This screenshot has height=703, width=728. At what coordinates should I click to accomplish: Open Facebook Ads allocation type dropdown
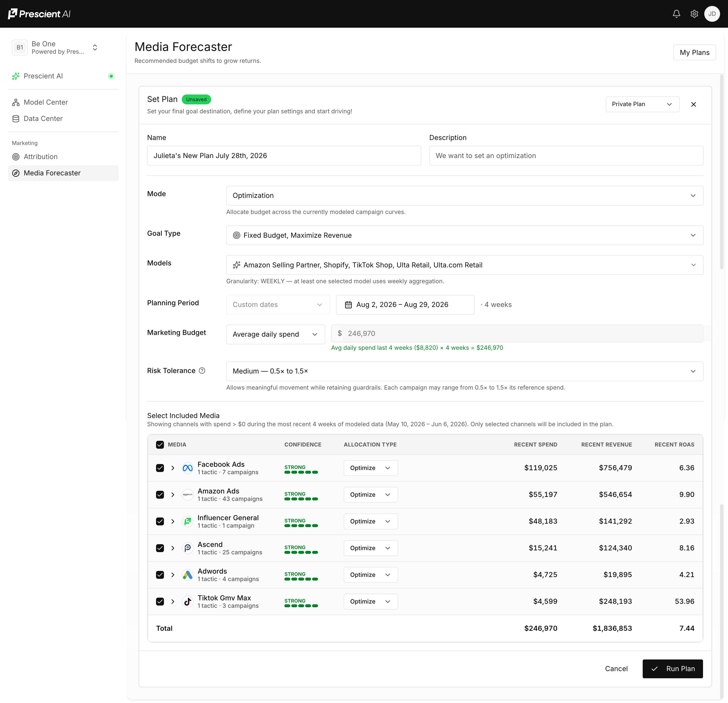pos(370,468)
